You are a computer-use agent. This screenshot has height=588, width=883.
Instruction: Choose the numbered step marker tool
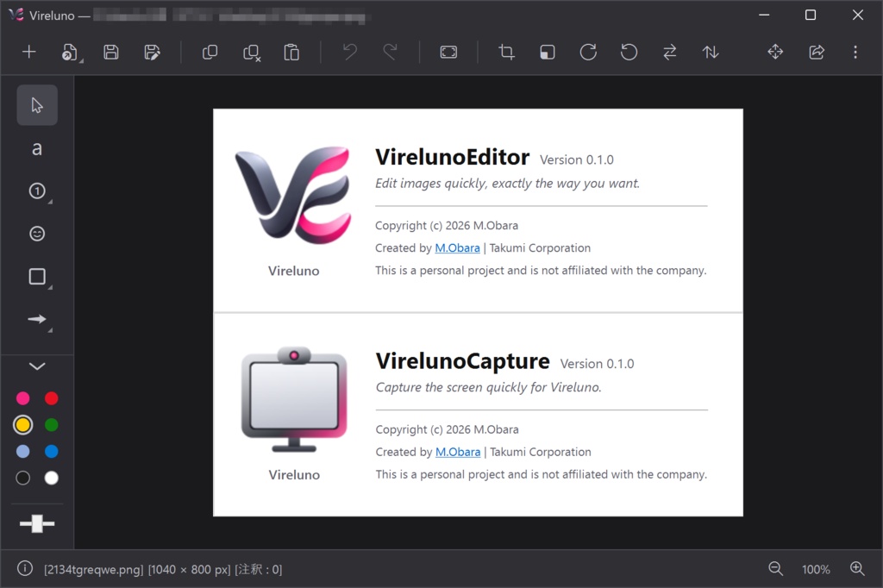click(x=37, y=191)
